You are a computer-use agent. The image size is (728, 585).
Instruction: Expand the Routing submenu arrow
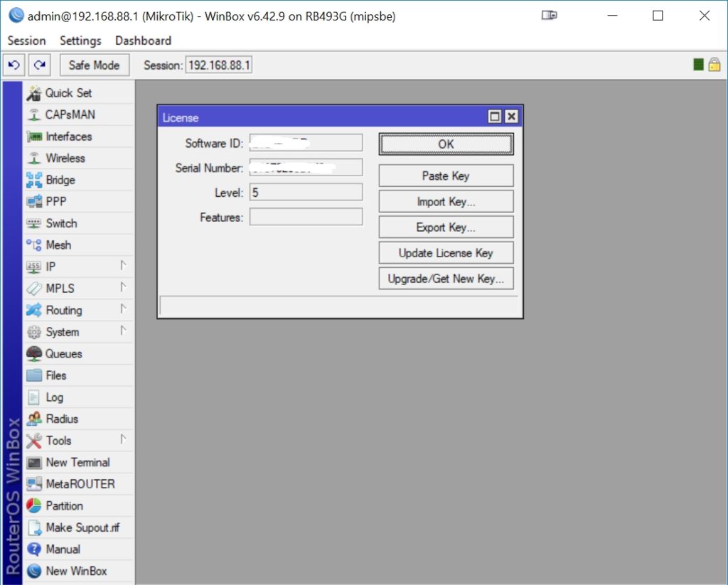pos(123,308)
